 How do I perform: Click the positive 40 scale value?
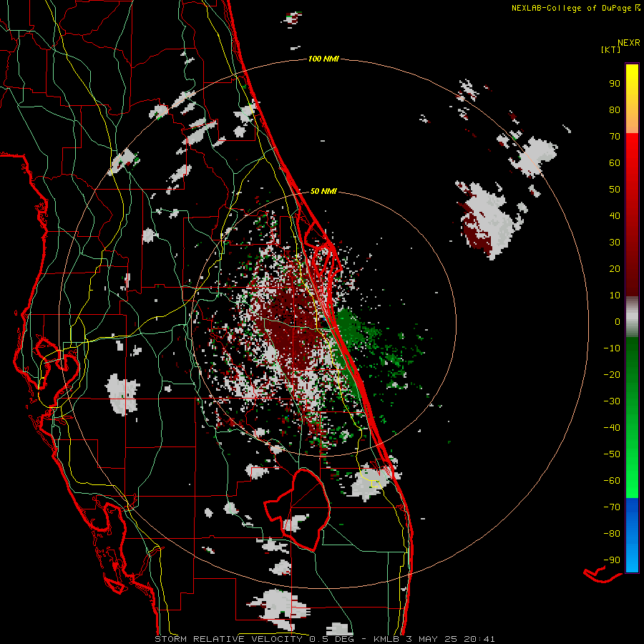pos(615,216)
